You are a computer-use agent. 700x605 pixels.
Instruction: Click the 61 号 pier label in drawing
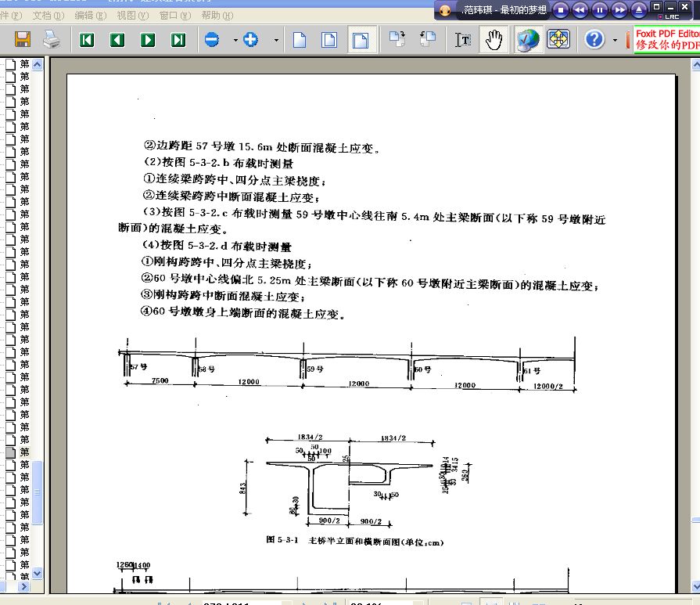pos(532,370)
